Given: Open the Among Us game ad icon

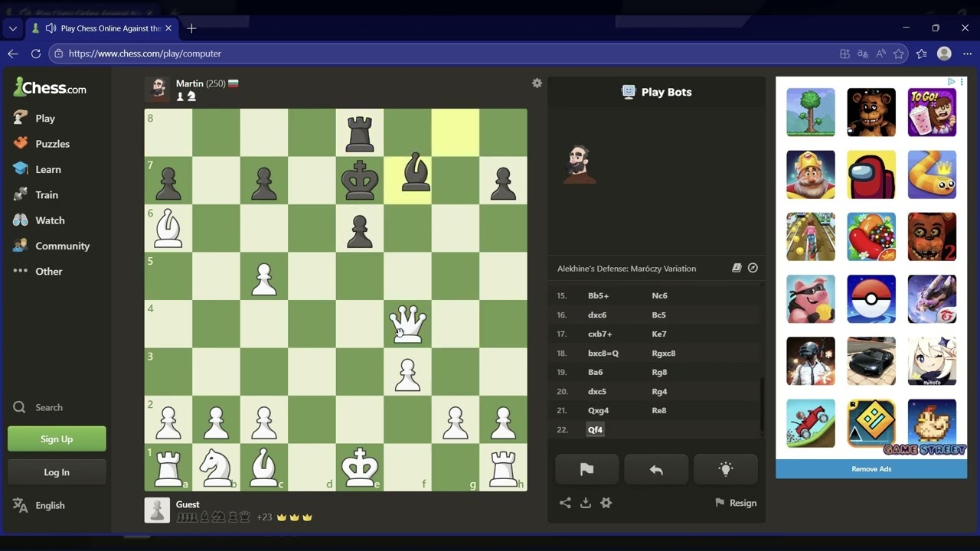Looking at the screenshot, I should pyautogui.click(x=871, y=174).
